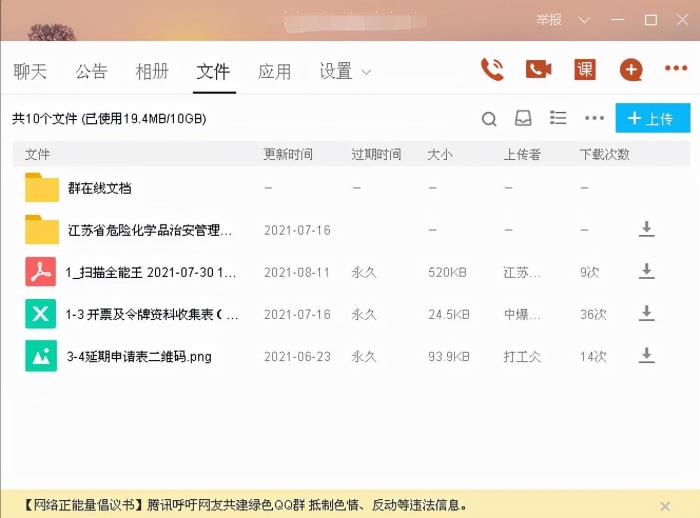This screenshot has width=700, height=518.
Task: Open more file options ellipsis
Action: (x=595, y=119)
